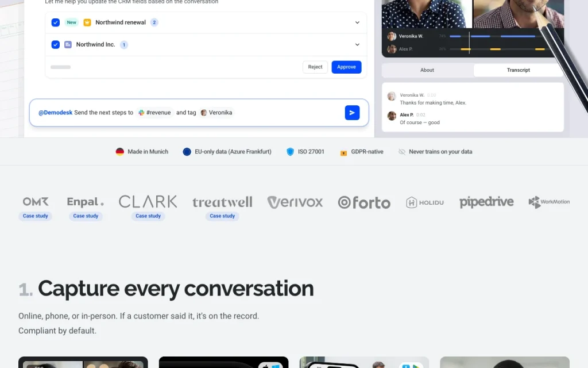Switch to the Transcript tab

coord(519,70)
